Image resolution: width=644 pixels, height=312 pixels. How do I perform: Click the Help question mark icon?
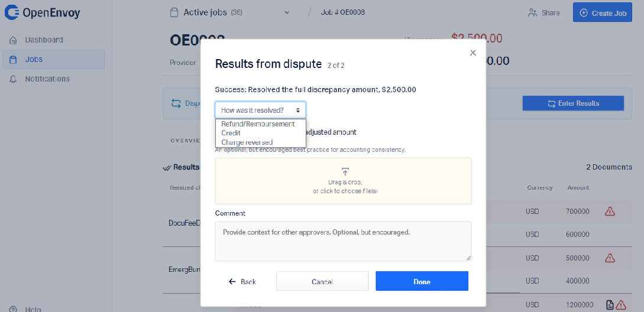[x=13, y=309]
